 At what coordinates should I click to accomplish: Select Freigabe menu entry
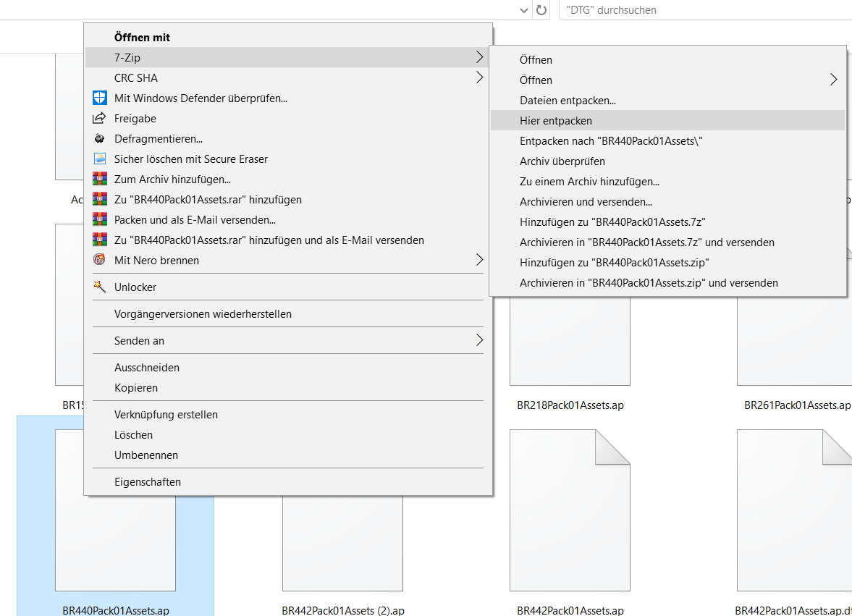pyautogui.click(x=289, y=119)
